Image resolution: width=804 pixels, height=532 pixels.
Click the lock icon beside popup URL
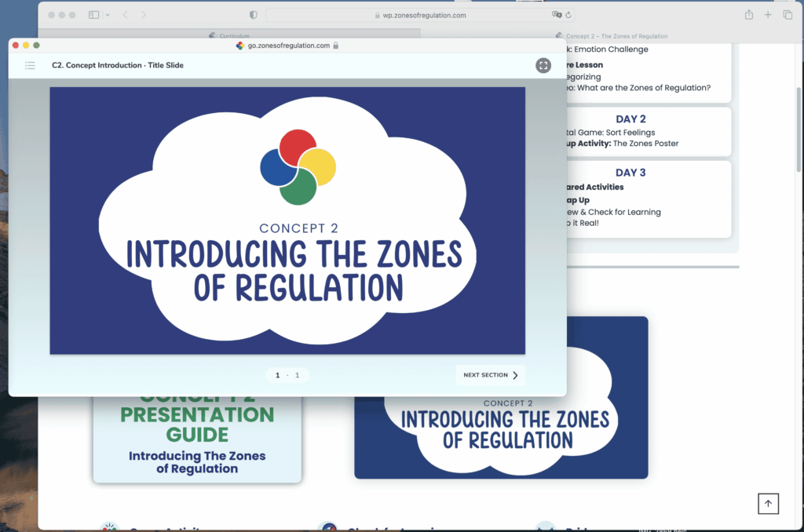pyautogui.click(x=336, y=46)
